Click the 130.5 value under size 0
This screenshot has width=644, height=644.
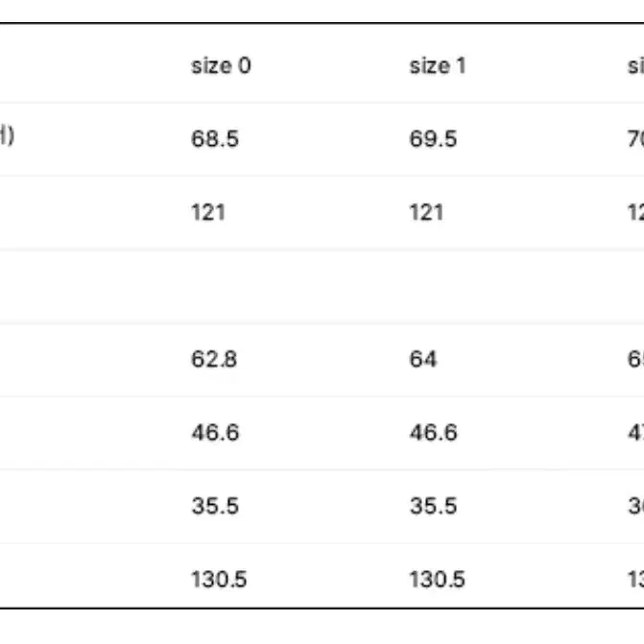point(219,579)
